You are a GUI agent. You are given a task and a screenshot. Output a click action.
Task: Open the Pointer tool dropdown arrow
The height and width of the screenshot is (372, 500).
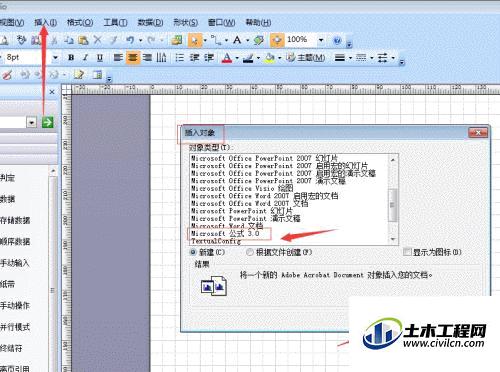(x=205, y=41)
